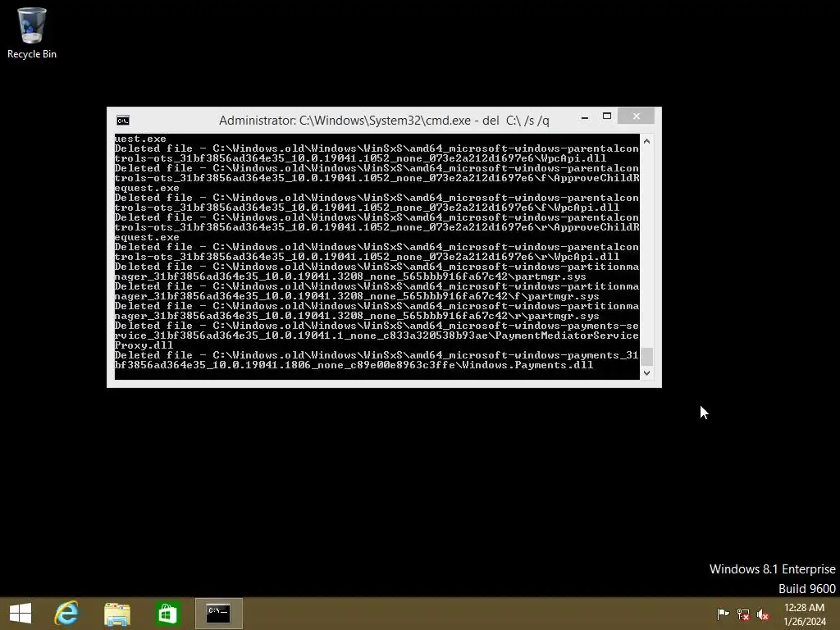Image resolution: width=840 pixels, height=630 pixels.
Task: Minimize the Administrator cmd.exe window
Action: (x=585, y=116)
